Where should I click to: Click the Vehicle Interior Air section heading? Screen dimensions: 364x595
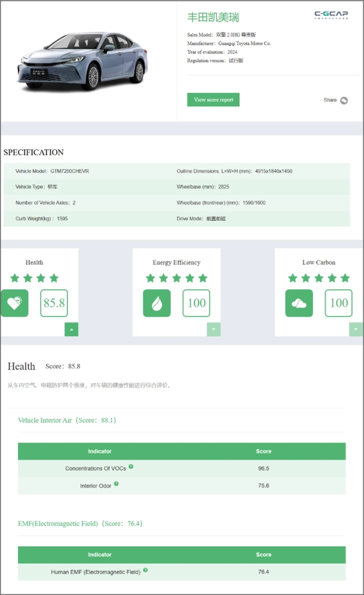[x=67, y=420]
